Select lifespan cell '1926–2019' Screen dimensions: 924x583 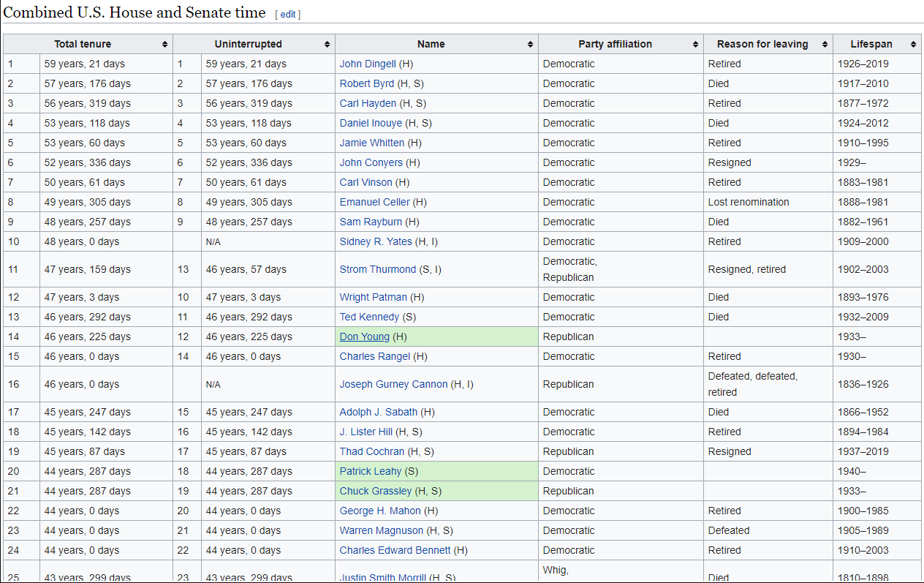click(x=877, y=64)
